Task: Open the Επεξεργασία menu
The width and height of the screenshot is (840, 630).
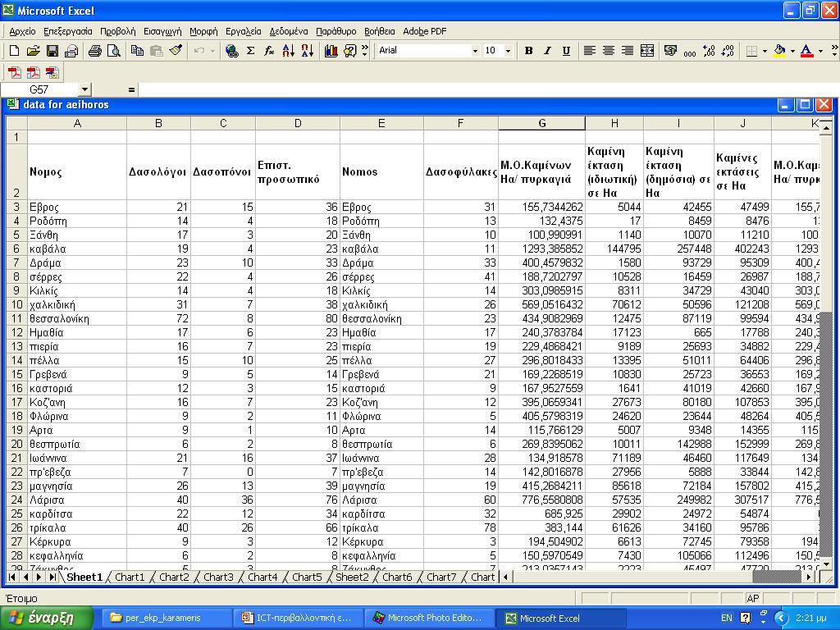Action: 68,31
